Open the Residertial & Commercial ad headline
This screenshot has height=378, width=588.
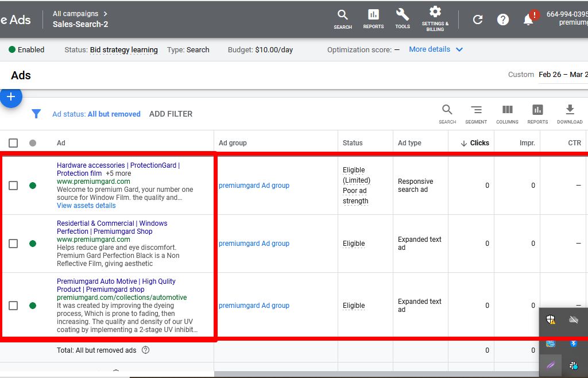click(x=112, y=227)
